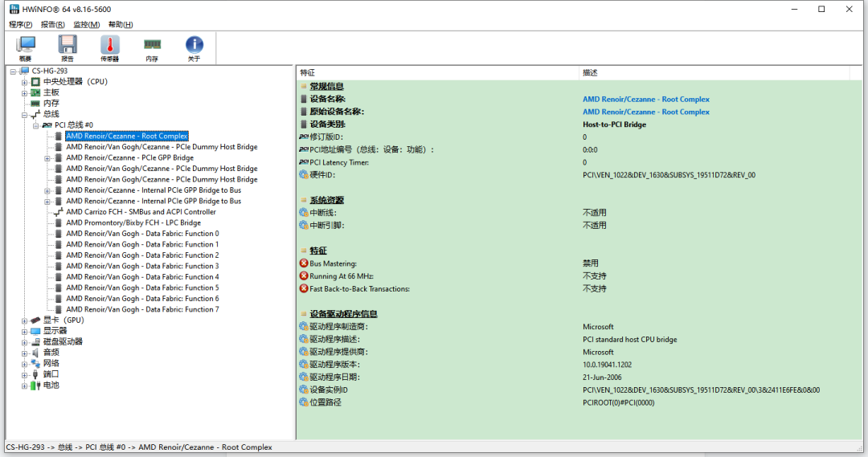Click the 描述 column header

(714, 73)
